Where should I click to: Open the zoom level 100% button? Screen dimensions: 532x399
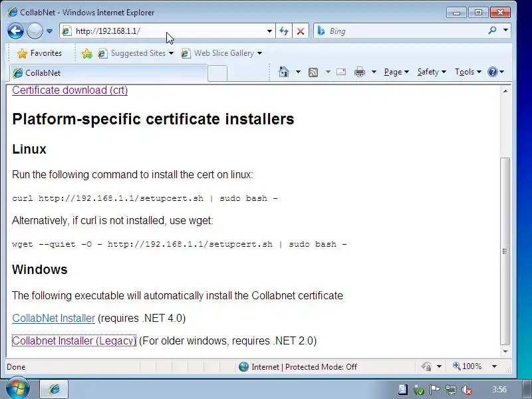[467, 366]
